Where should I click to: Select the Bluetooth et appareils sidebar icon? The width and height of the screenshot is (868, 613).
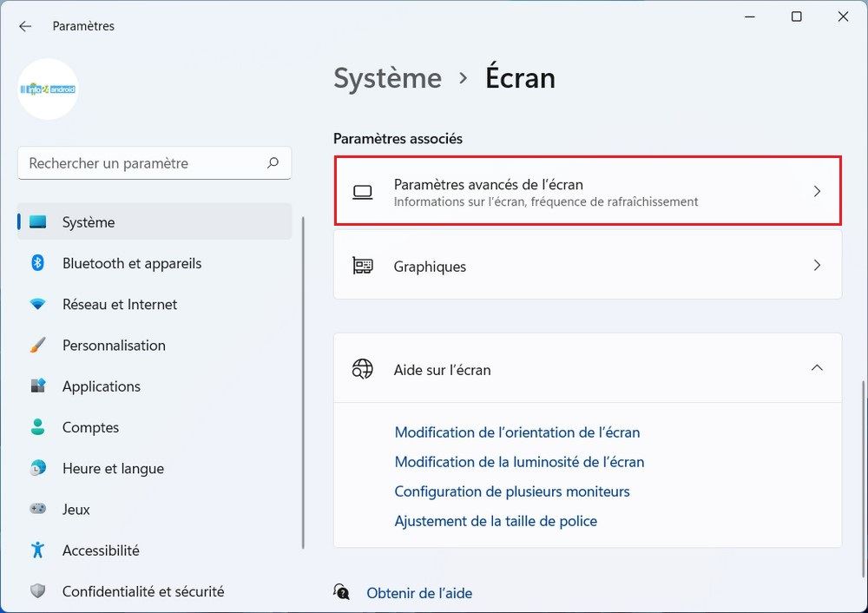[x=38, y=263]
